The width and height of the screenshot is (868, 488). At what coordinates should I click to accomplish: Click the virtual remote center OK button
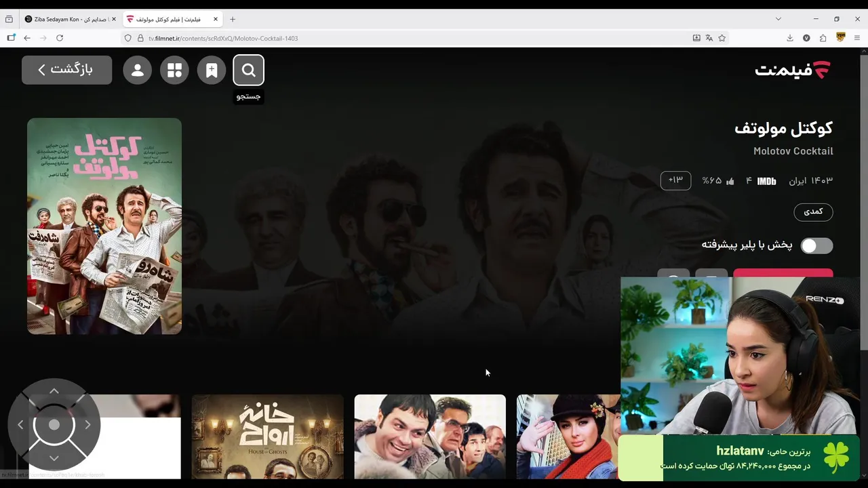click(54, 425)
